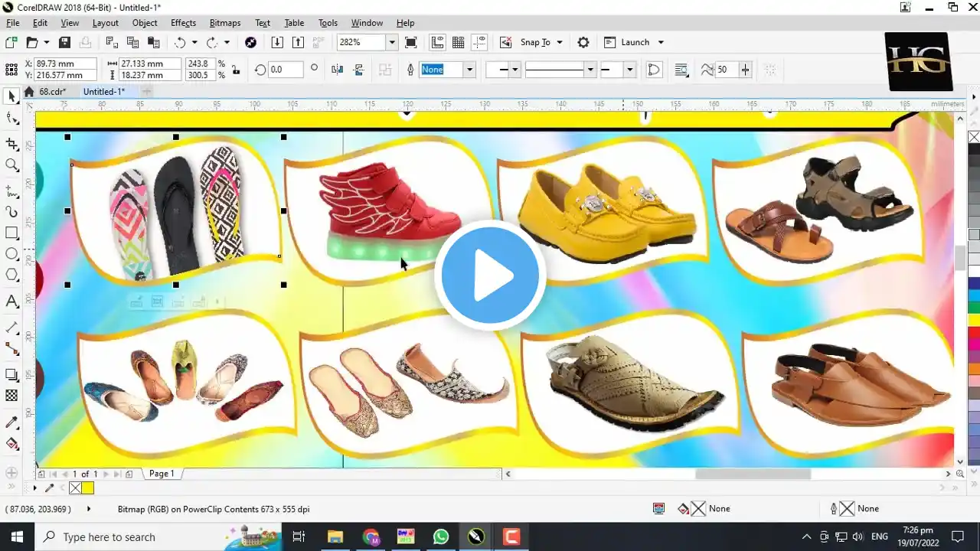Screen dimensions: 980x551
Task: Select the Rectangle tool
Action: tap(11, 233)
